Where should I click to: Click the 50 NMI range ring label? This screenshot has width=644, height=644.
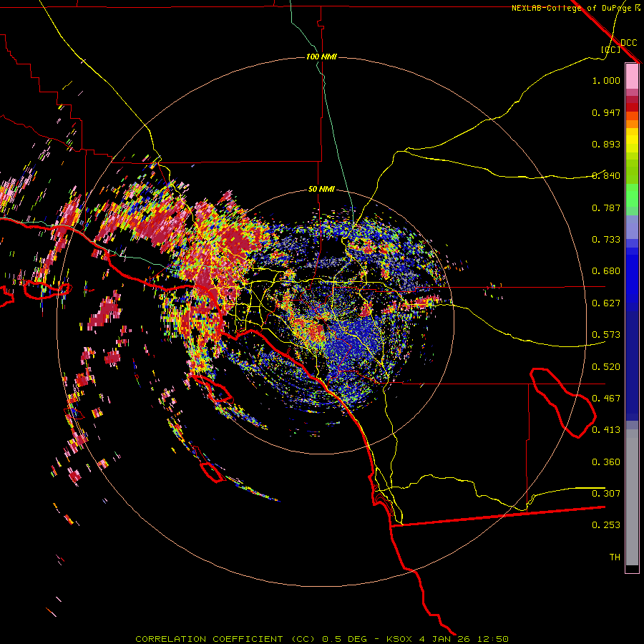321,189
